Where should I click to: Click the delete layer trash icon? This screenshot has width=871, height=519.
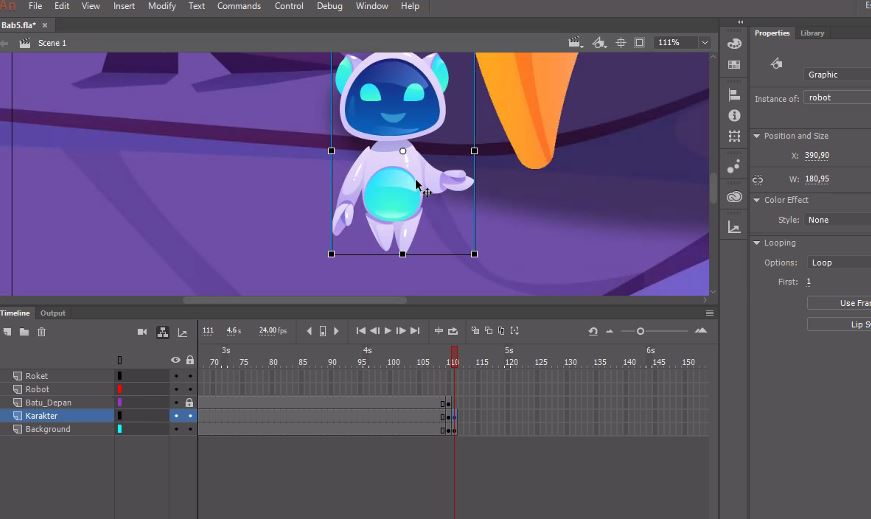[x=41, y=331]
